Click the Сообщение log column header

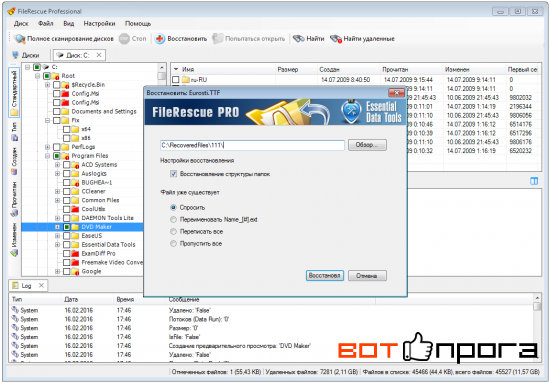click(270, 300)
